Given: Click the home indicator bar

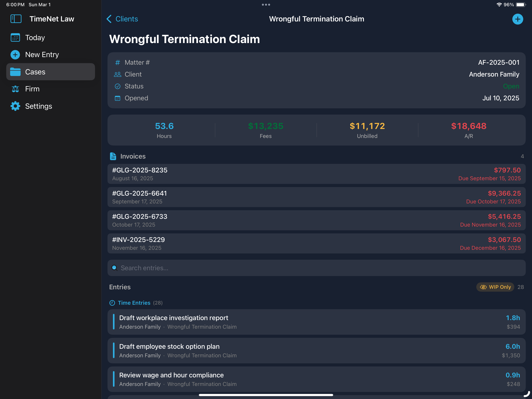Looking at the screenshot, I should pyautogui.click(x=266, y=395).
